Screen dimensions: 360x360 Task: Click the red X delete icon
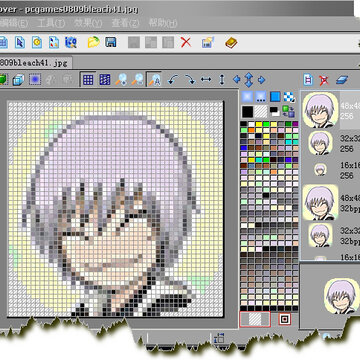point(186,42)
